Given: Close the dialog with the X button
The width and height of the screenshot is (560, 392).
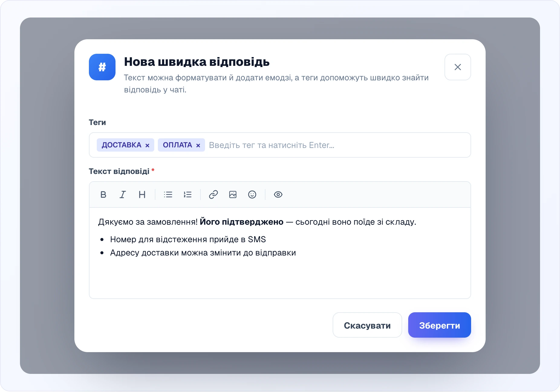Looking at the screenshot, I should (458, 67).
